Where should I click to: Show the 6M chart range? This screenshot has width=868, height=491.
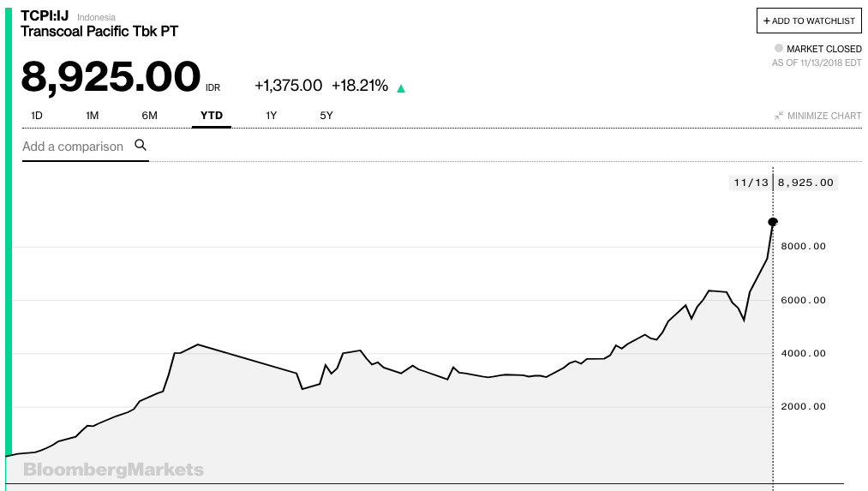coord(149,116)
